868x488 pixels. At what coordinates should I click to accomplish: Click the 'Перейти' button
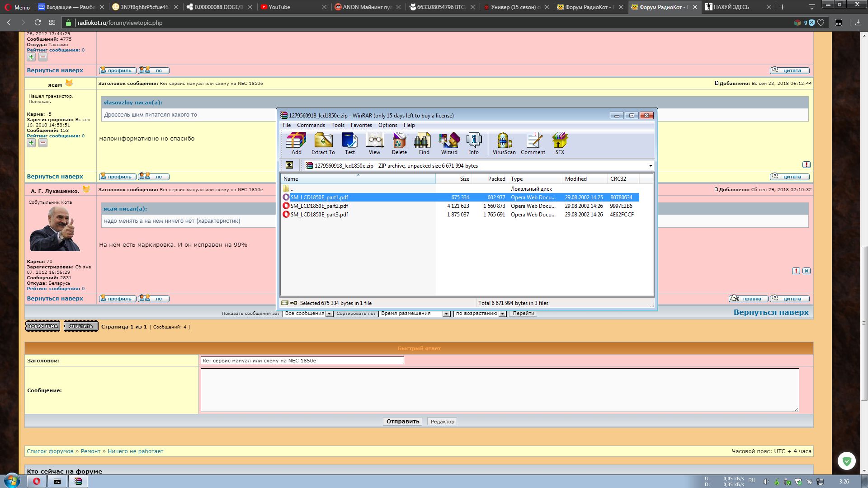523,314
